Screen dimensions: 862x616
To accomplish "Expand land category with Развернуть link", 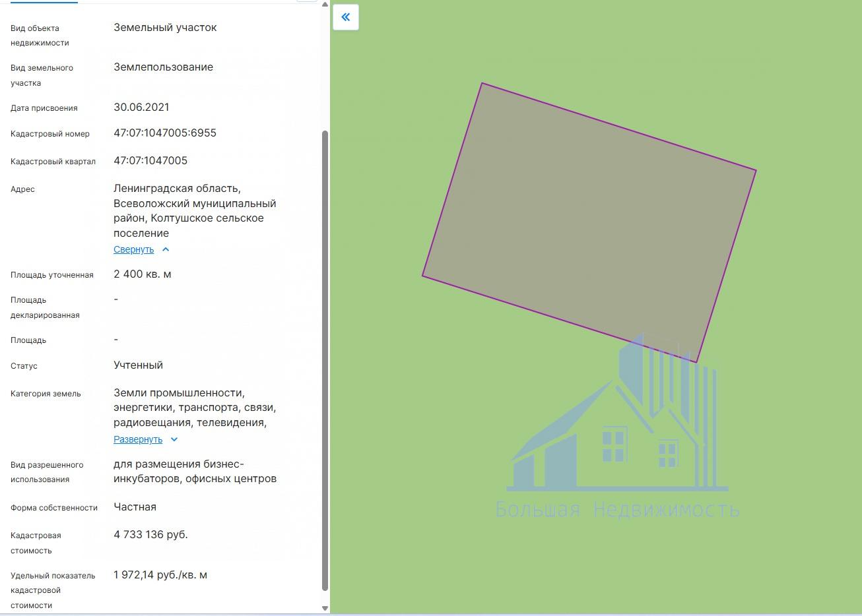I will click(x=138, y=439).
